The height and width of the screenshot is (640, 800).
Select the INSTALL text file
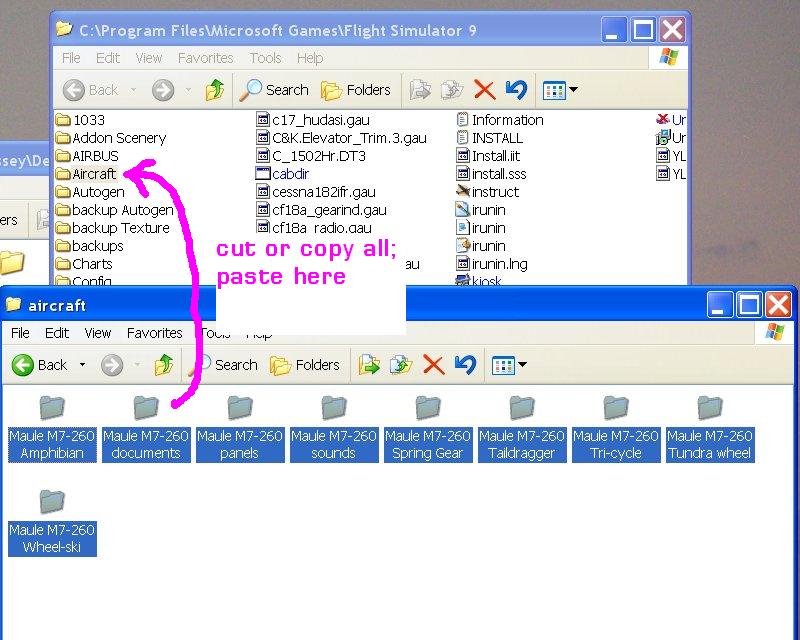coord(489,138)
